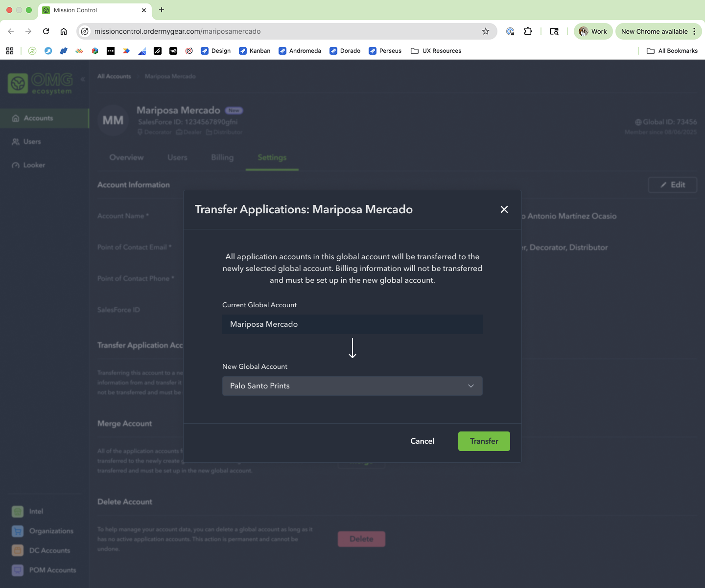Collapse the sidebar with the chevron
705x588 pixels.
(83, 79)
